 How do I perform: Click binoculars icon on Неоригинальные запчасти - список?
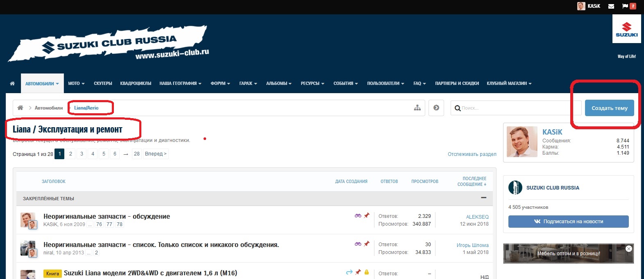click(358, 244)
